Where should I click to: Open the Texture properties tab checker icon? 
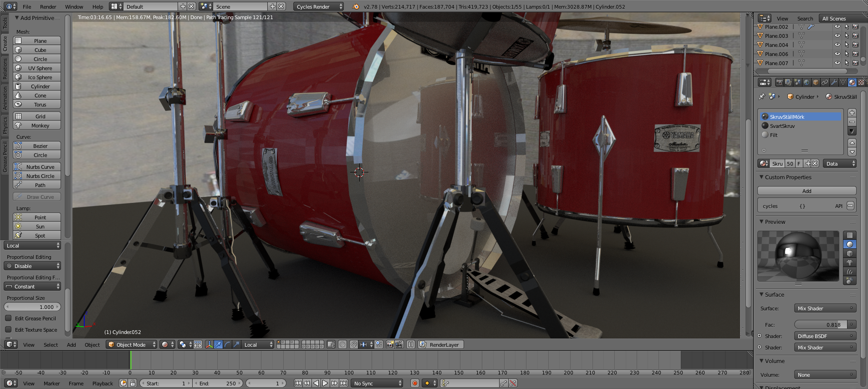click(x=861, y=82)
